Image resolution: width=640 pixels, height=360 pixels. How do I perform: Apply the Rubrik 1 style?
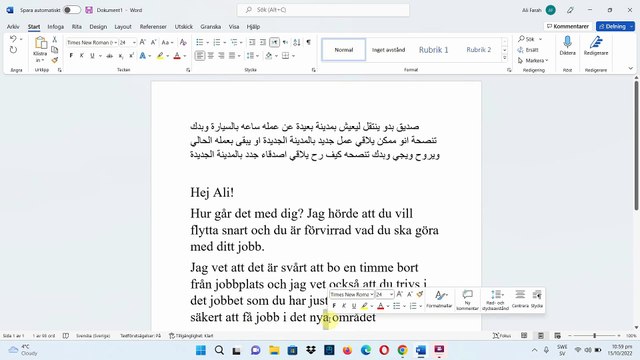click(x=433, y=50)
